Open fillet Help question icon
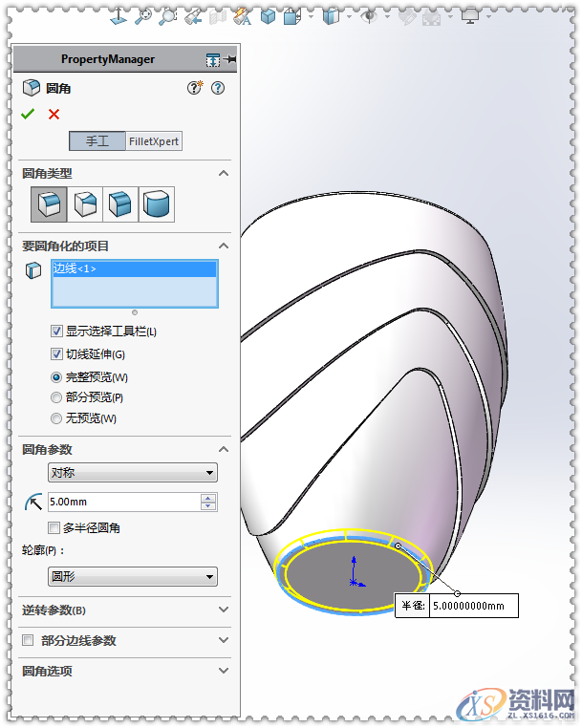 coord(218,88)
